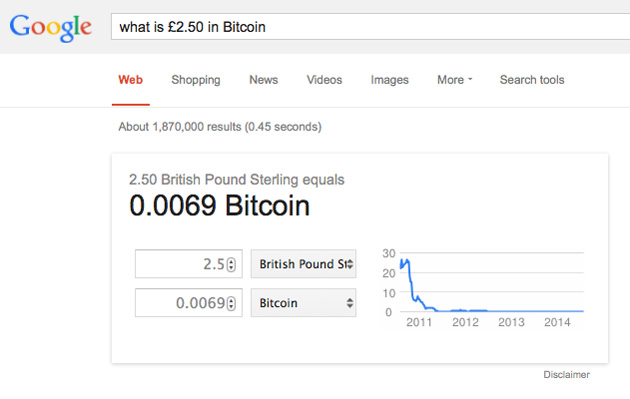Image resolution: width=630 pixels, height=399 pixels.
Task: Switch to the Shopping tab
Action: pyautogui.click(x=196, y=80)
